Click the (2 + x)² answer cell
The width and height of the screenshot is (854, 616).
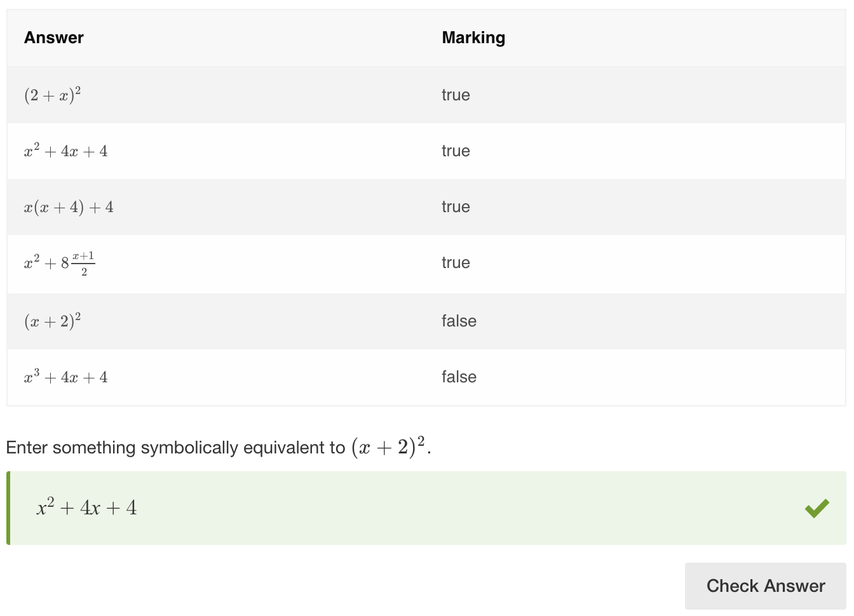pyautogui.click(x=53, y=95)
